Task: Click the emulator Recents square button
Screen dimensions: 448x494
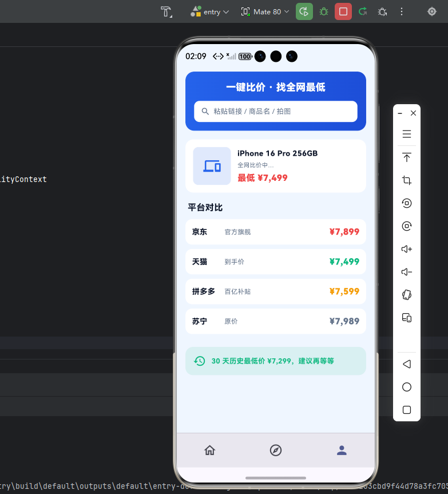Action: coord(407,410)
